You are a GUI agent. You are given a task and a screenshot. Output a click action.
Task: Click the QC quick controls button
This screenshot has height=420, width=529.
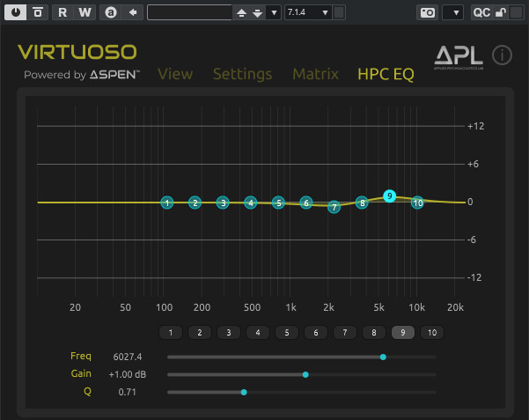pyautogui.click(x=481, y=12)
